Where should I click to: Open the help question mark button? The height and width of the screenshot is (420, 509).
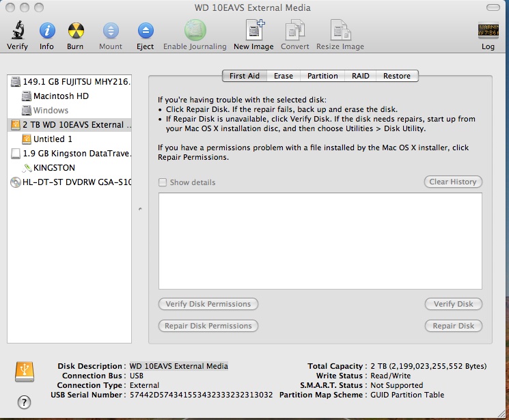(24, 402)
